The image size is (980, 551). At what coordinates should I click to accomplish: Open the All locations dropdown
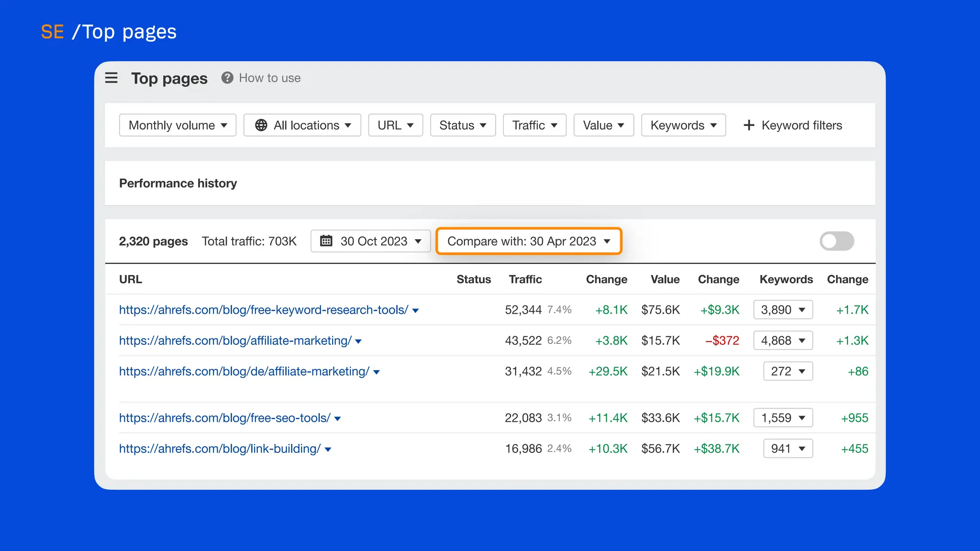302,125
